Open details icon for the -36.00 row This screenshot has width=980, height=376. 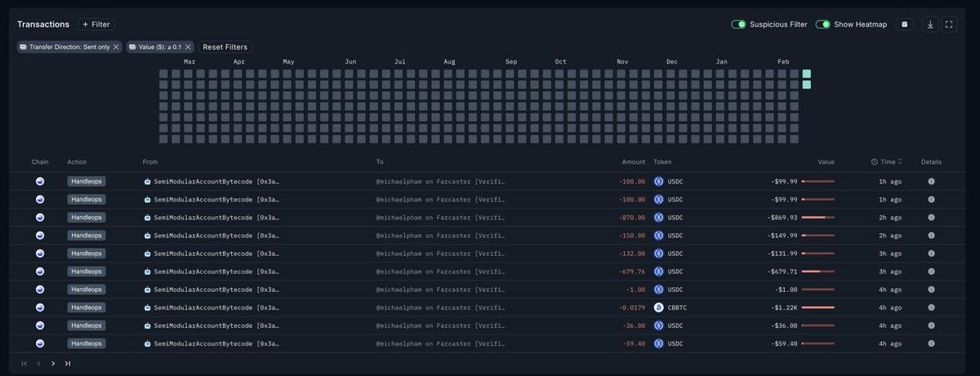pos(931,325)
